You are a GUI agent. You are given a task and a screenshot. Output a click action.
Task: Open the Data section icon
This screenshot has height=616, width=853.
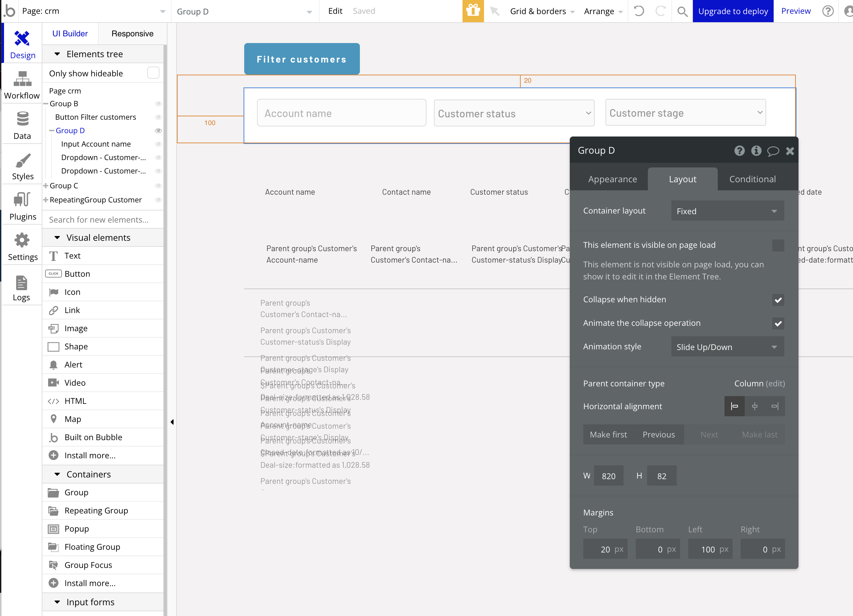pos(22,119)
